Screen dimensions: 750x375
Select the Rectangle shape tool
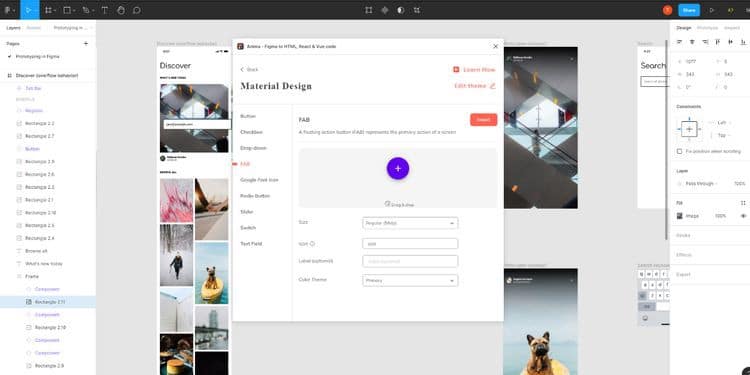pos(67,10)
